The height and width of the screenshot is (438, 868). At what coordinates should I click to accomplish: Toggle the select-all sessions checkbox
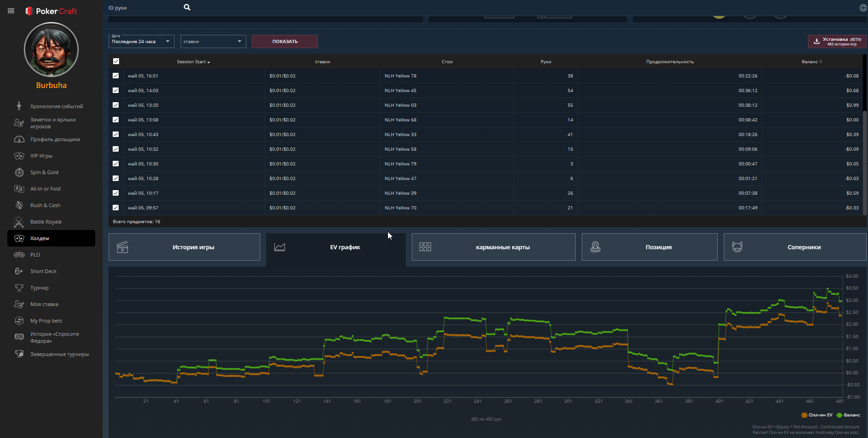coord(116,61)
